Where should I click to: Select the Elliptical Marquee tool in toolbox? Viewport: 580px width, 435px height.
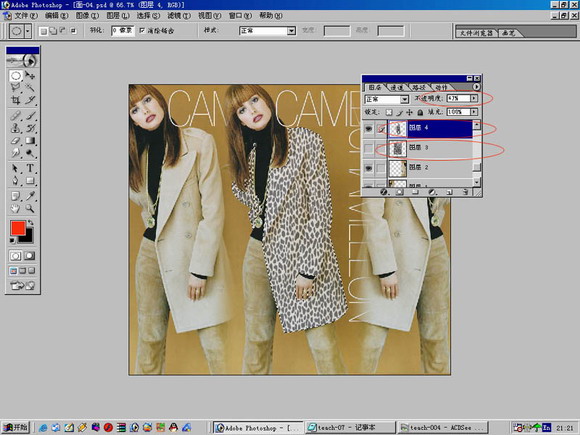[x=16, y=76]
